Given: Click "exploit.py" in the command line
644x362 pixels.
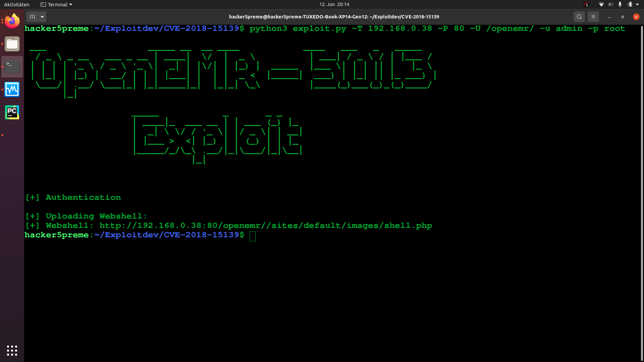Looking at the screenshot, I should pos(319,28).
